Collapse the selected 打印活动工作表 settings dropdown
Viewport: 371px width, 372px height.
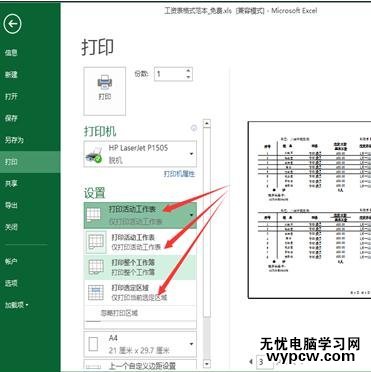(140, 215)
